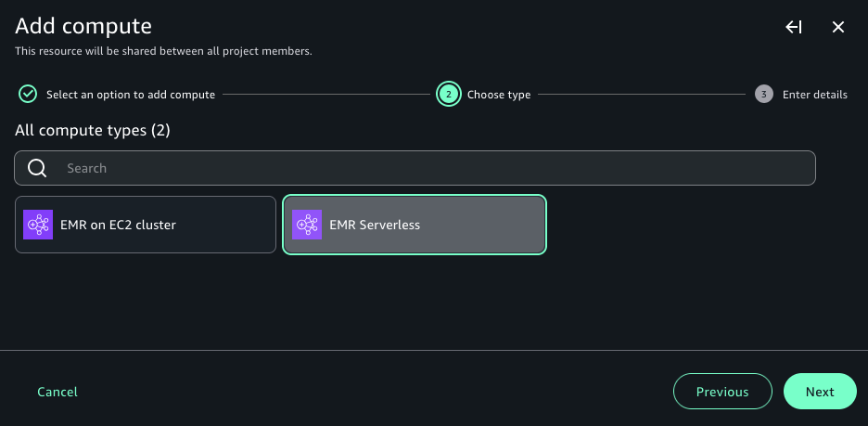Click the 'All compute types (2)' heading

[x=93, y=131]
